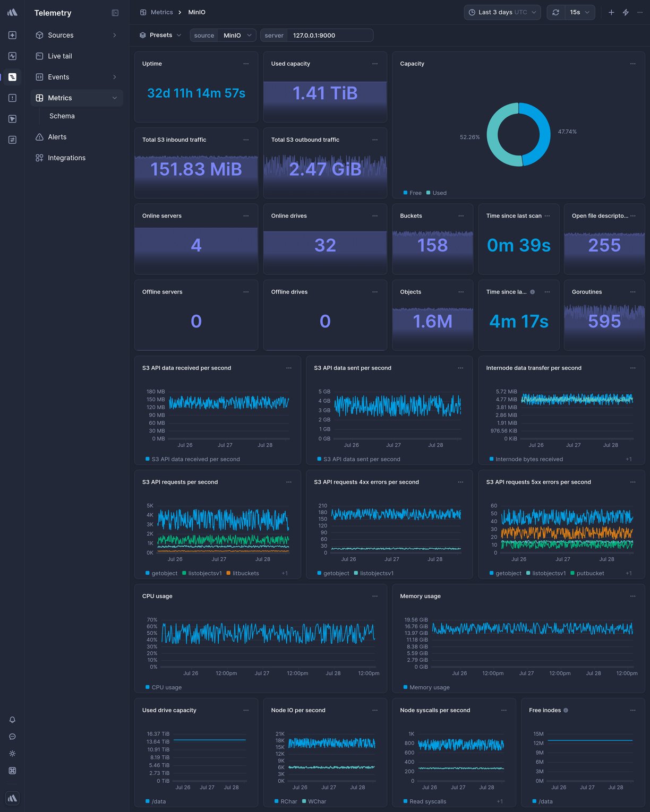Go to Integrations in sidebar
The height and width of the screenshot is (812, 650).
pyautogui.click(x=76, y=158)
